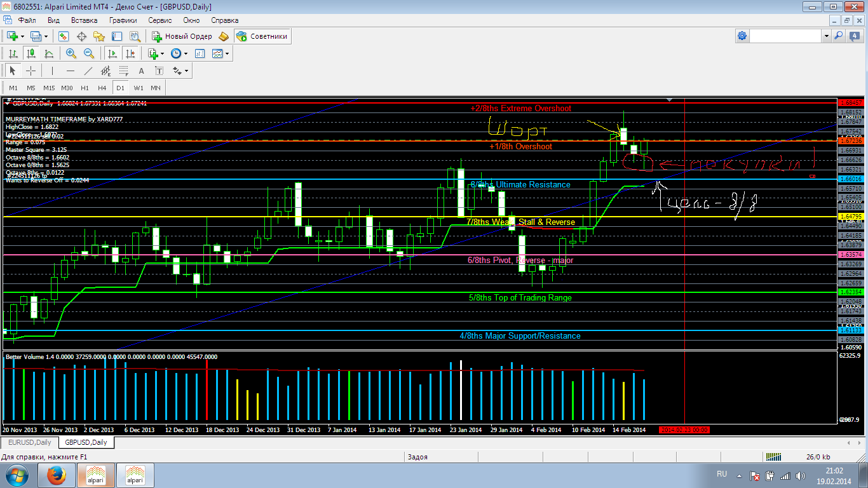Switch chart to candlesticks style
Viewport: 868px width, 488px height.
[x=31, y=54]
